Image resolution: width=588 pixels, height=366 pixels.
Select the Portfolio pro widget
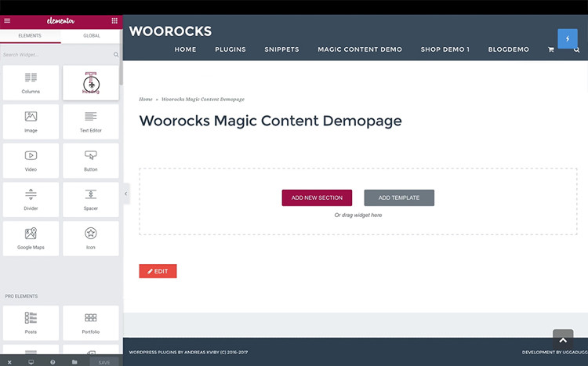pyautogui.click(x=91, y=323)
